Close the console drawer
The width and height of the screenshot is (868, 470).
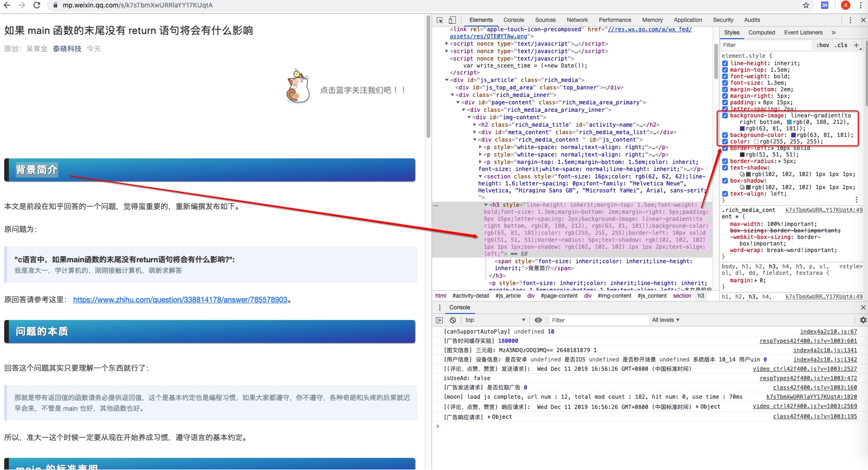point(863,307)
